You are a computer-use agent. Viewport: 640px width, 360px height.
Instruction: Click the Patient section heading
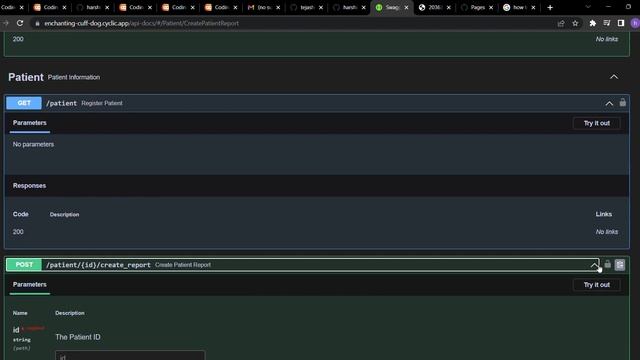point(26,77)
